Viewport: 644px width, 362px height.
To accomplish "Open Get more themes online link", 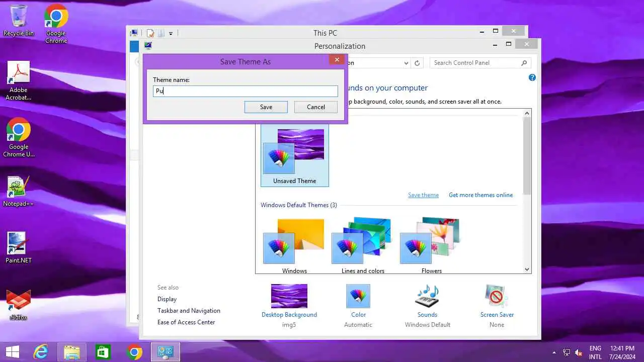I will click(481, 195).
